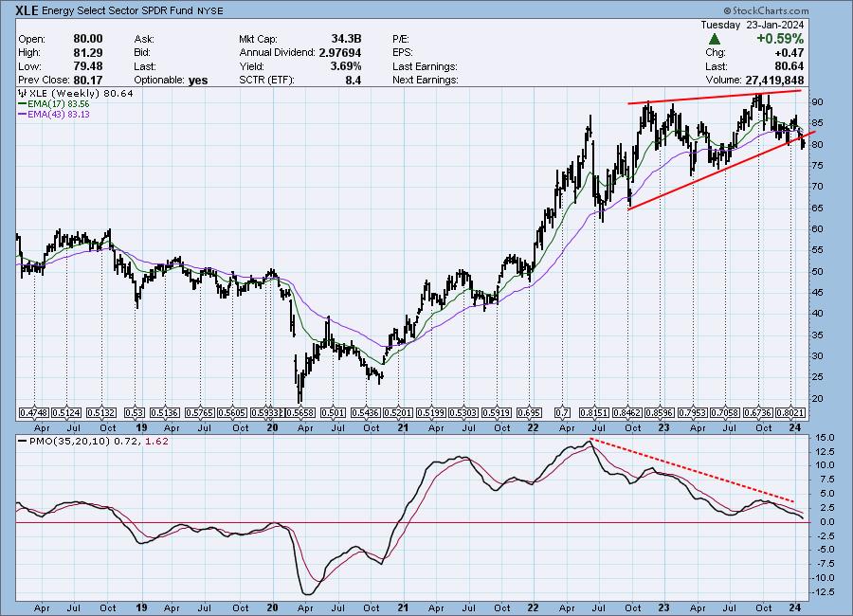This screenshot has width=853, height=616.
Task: Click the 'XLE (Weekly) 80.64' legend entry
Action: [x=76, y=94]
